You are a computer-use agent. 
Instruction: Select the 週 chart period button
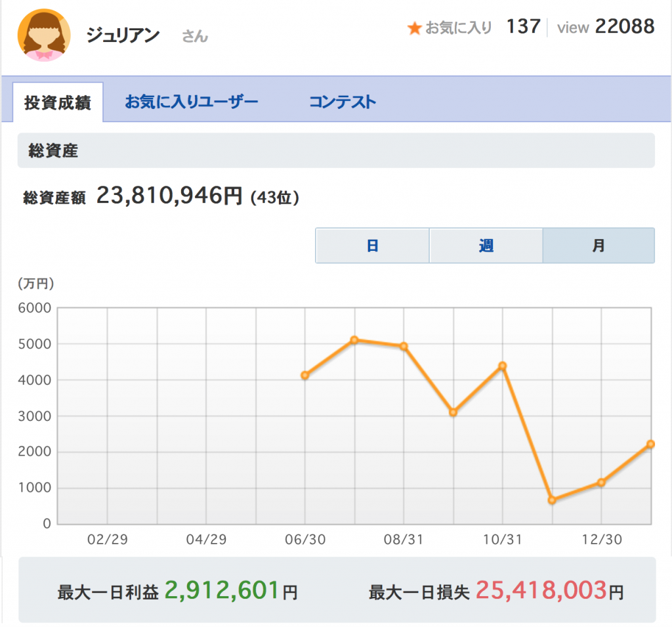point(486,246)
